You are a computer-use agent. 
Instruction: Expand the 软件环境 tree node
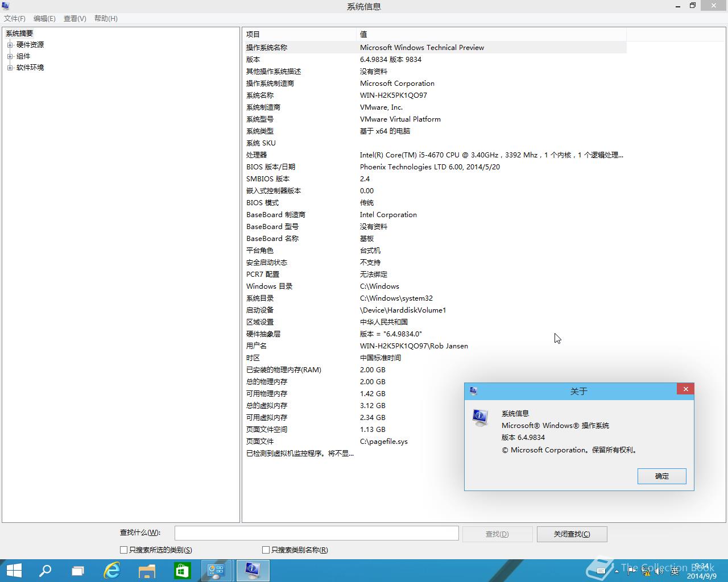click(10, 68)
